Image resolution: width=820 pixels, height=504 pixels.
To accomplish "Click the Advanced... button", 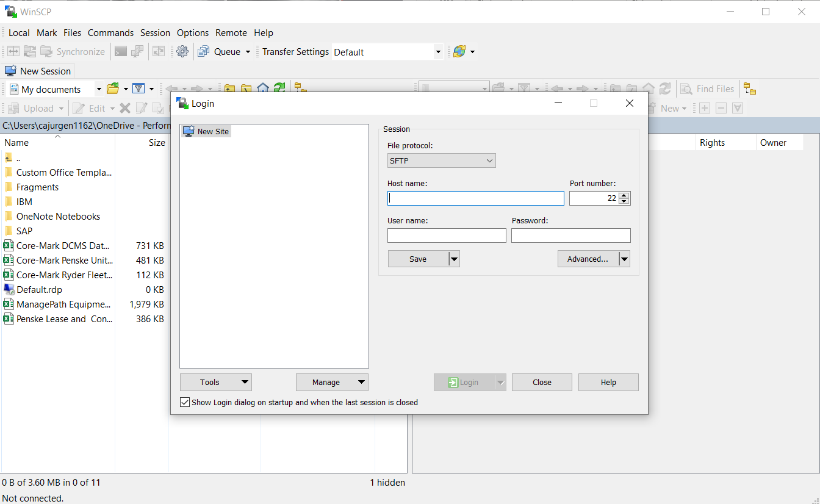I will click(588, 259).
